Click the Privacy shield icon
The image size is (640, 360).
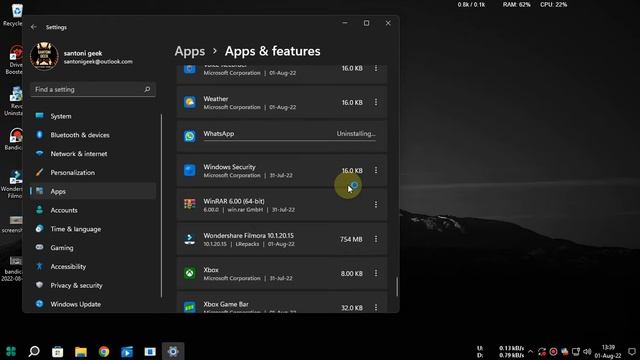tap(40, 285)
